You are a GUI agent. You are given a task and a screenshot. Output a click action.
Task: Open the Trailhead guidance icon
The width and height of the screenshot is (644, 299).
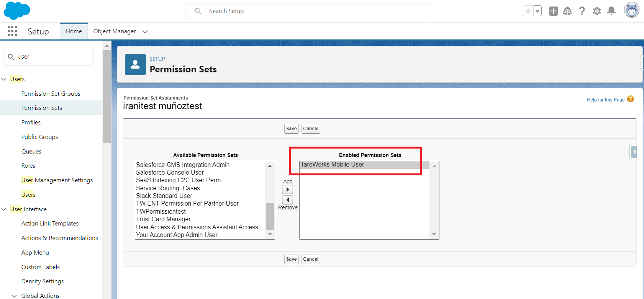567,11
